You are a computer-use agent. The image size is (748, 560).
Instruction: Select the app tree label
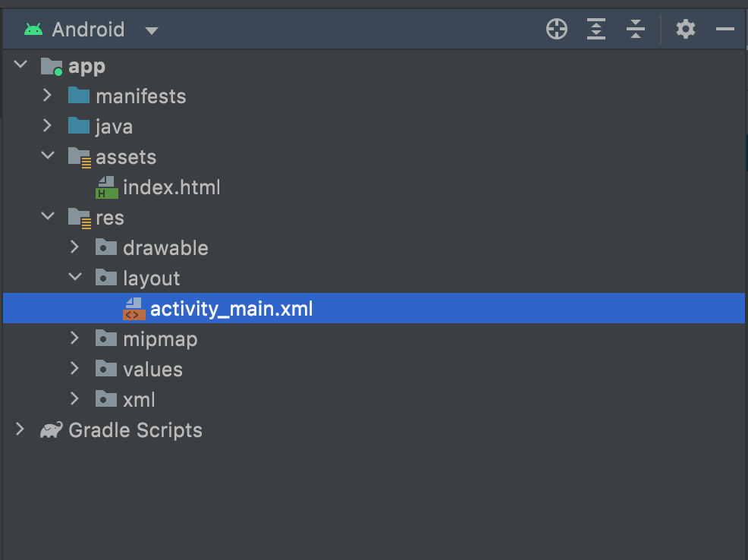[x=86, y=67]
